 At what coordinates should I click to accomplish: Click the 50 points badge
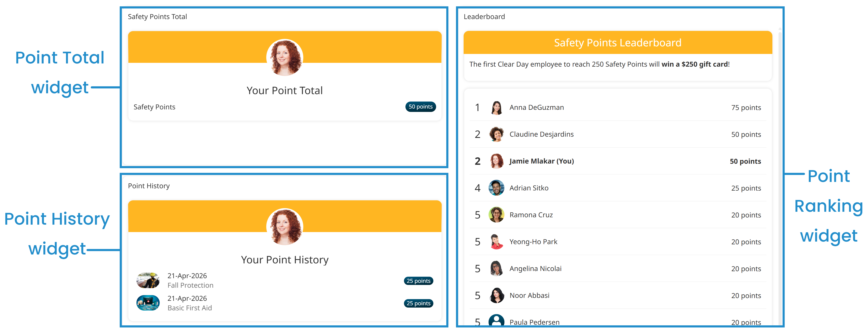(x=420, y=107)
